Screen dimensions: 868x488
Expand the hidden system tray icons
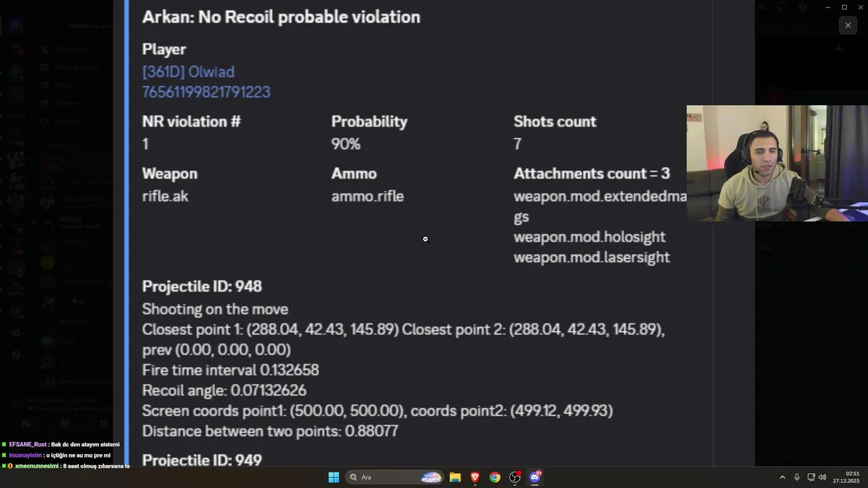(x=782, y=477)
